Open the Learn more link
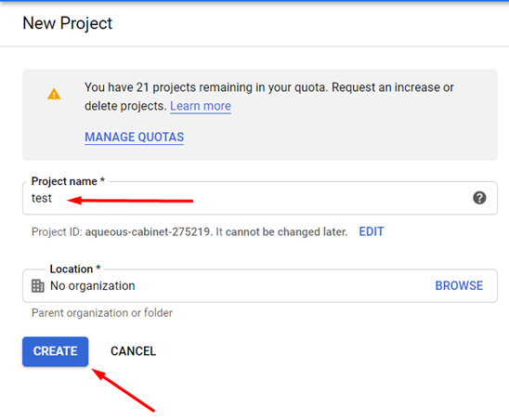The width and height of the screenshot is (509, 420). [201, 106]
